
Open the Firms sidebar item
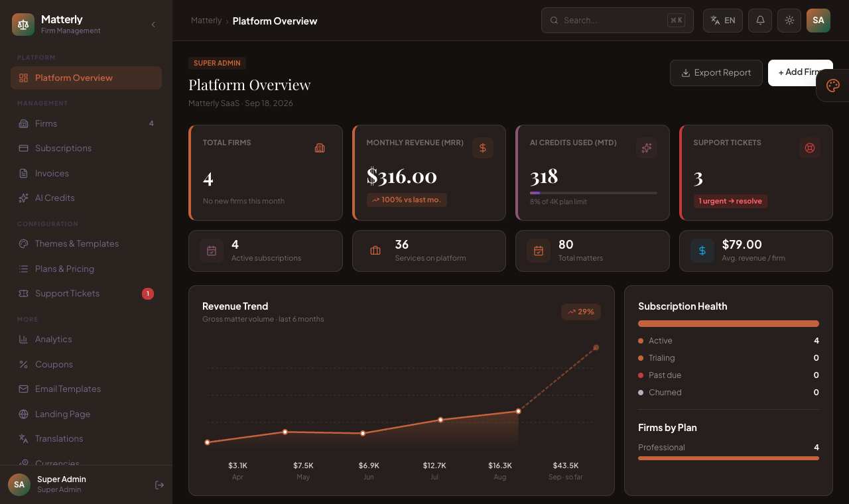tap(86, 123)
